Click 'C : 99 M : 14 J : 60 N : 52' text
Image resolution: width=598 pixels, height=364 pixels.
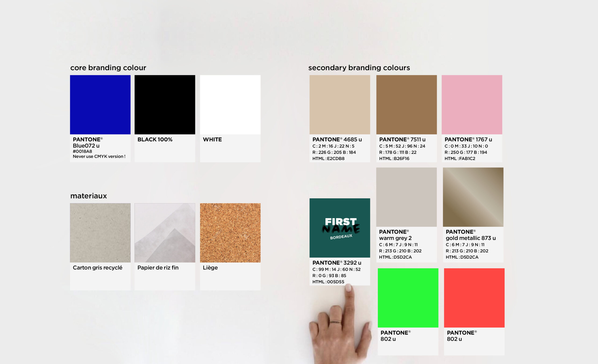[336, 269]
